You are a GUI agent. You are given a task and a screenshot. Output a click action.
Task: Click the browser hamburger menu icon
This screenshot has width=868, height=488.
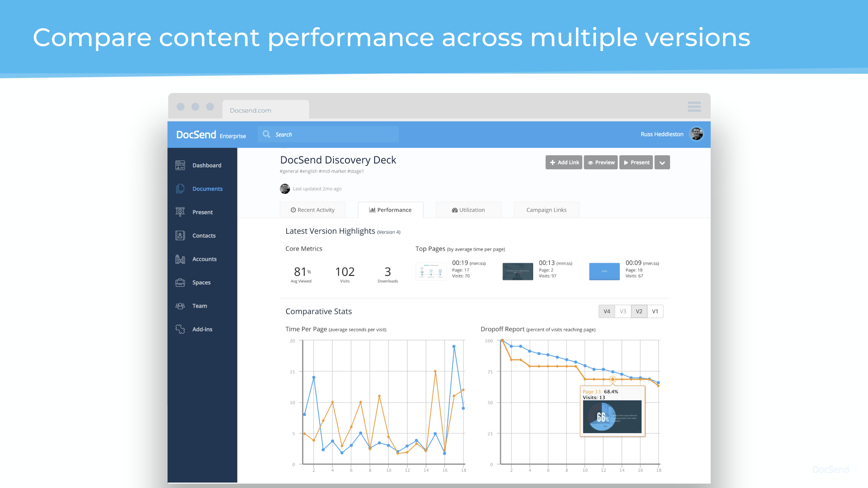click(x=694, y=106)
